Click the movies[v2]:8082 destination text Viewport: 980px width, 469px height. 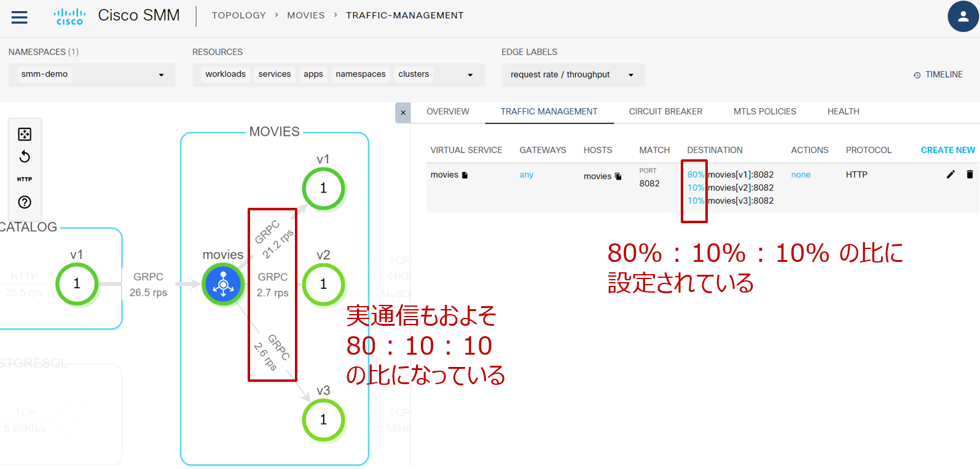click(741, 187)
